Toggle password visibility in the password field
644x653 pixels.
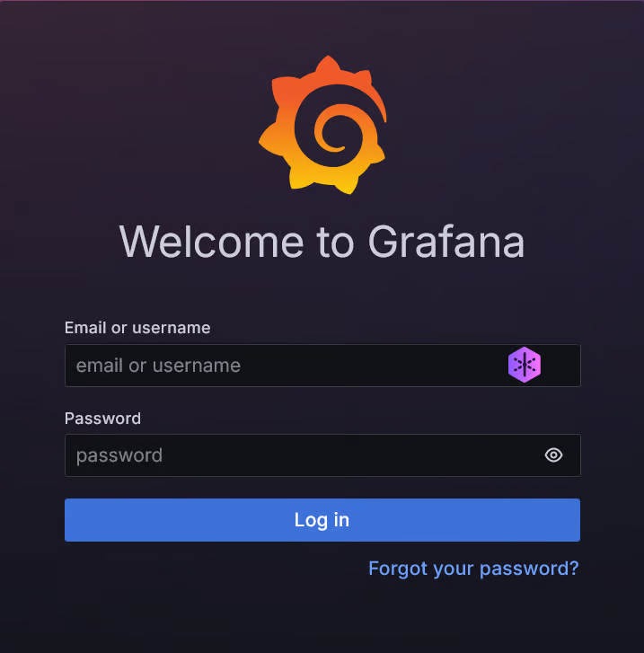(x=553, y=455)
